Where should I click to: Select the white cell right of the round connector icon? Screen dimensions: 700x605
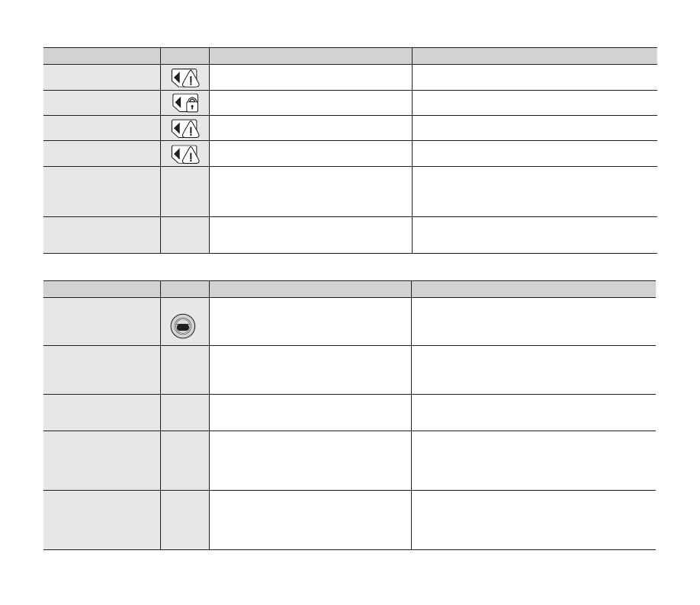pos(310,321)
